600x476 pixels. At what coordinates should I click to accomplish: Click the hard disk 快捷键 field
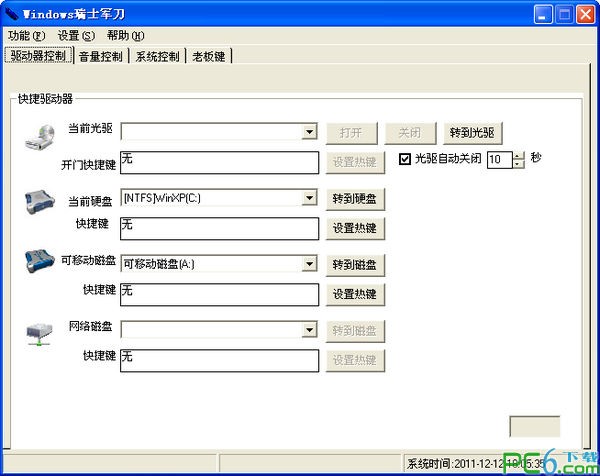[219, 228]
